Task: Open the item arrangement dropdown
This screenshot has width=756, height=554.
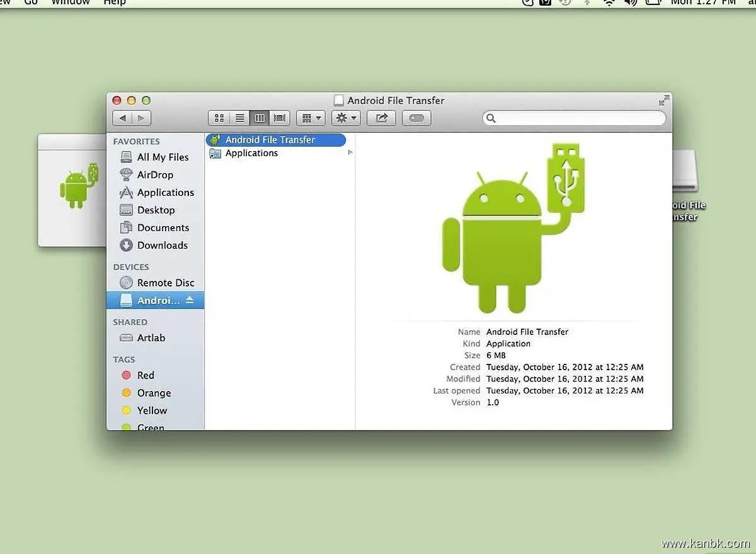Action: pyautogui.click(x=311, y=118)
